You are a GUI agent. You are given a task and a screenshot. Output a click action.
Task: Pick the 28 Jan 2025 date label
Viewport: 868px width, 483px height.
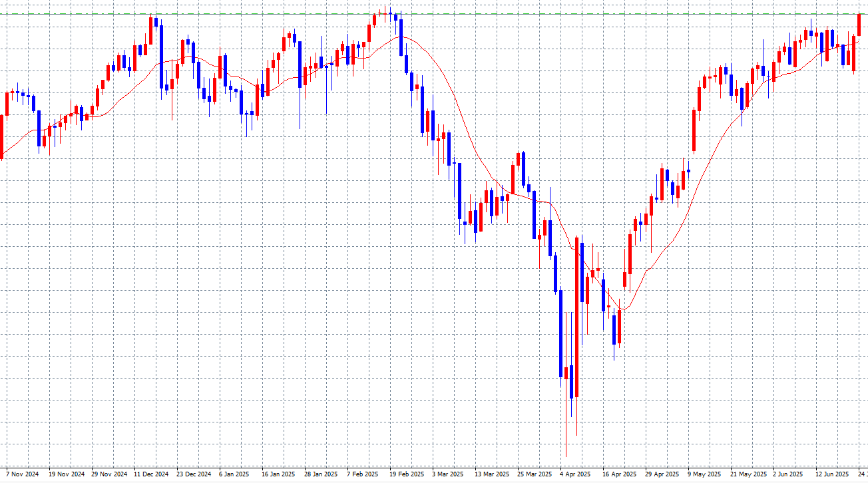click(x=321, y=474)
